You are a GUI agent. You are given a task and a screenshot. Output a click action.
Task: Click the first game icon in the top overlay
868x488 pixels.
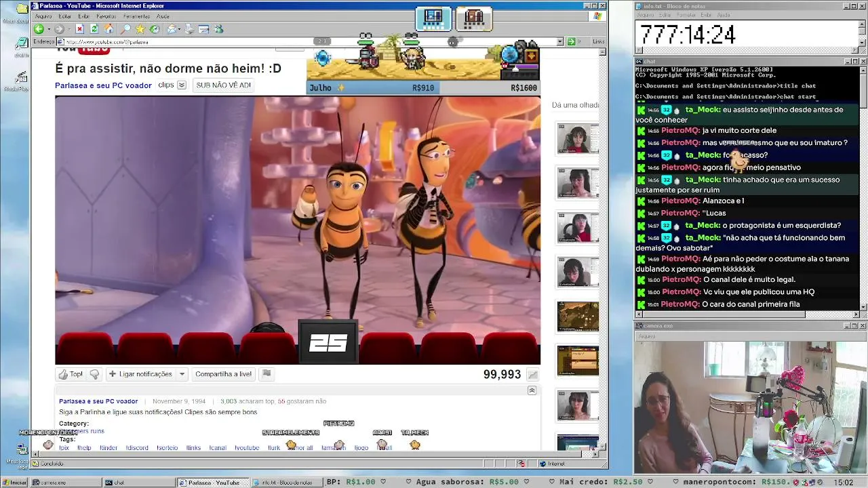pyautogui.click(x=433, y=18)
